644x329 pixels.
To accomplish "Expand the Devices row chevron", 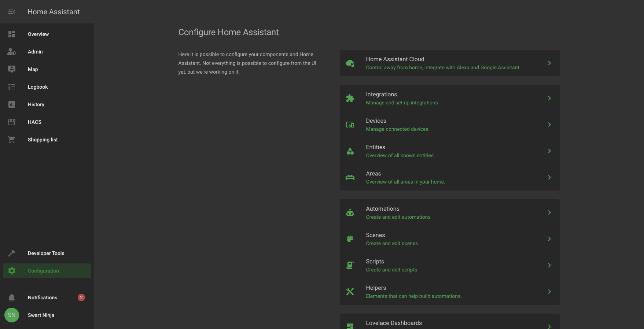I will [x=549, y=125].
